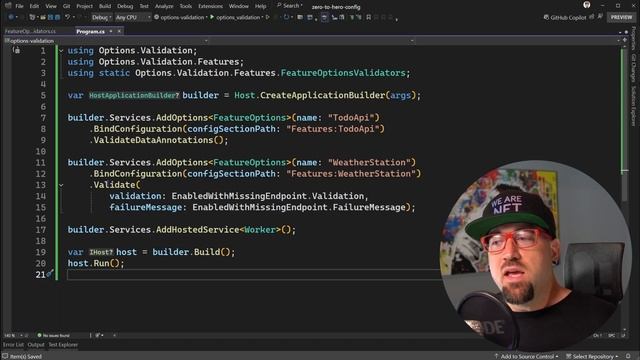Open the Git Changes side panel tab
This screenshot has width=640, height=360.
coord(634,68)
